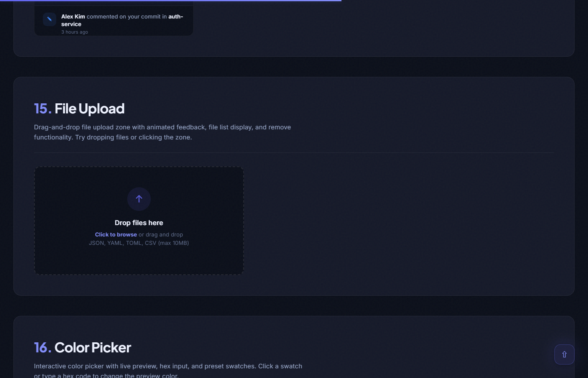Click the 'File Upload' section heading
Viewport: 588px width, 378px height.
[89, 109]
